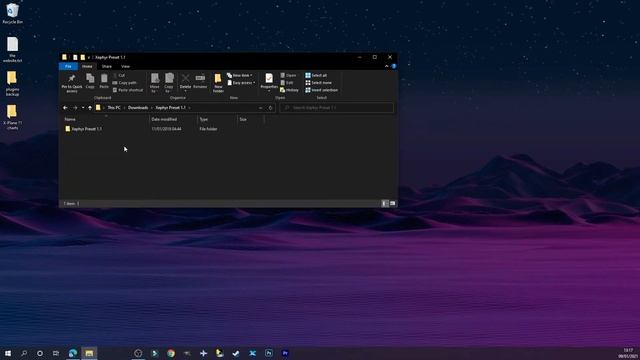Copy path of the selection

[x=124, y=83]
